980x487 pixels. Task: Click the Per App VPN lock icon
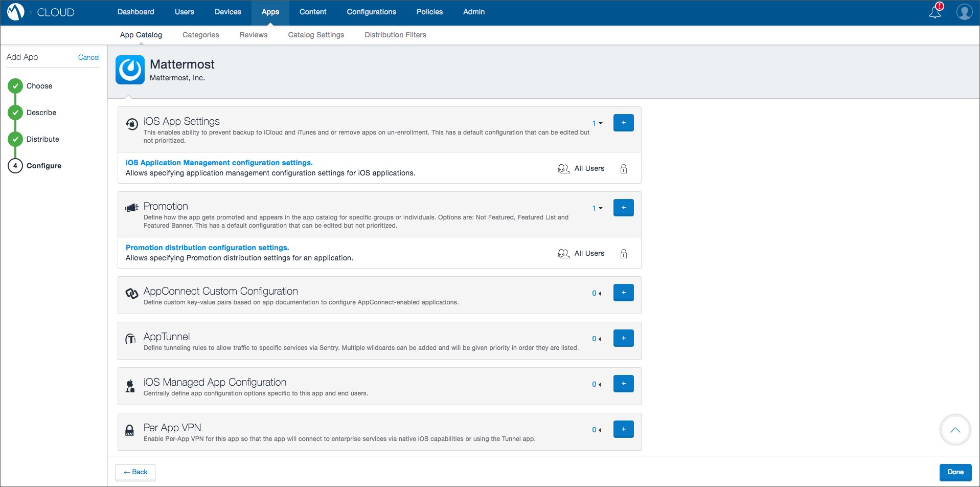pyautogui.click(x=130, y=430)
